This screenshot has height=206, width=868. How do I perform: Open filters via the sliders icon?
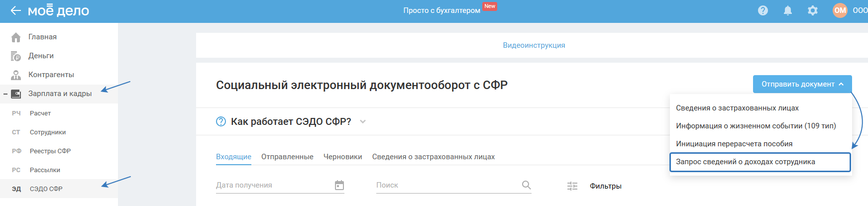coord(572,186)
